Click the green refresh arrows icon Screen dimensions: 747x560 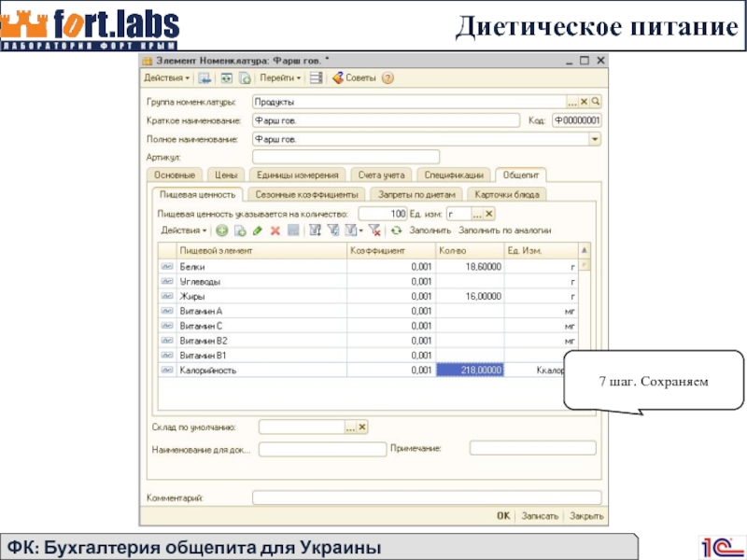coord(396,231)
